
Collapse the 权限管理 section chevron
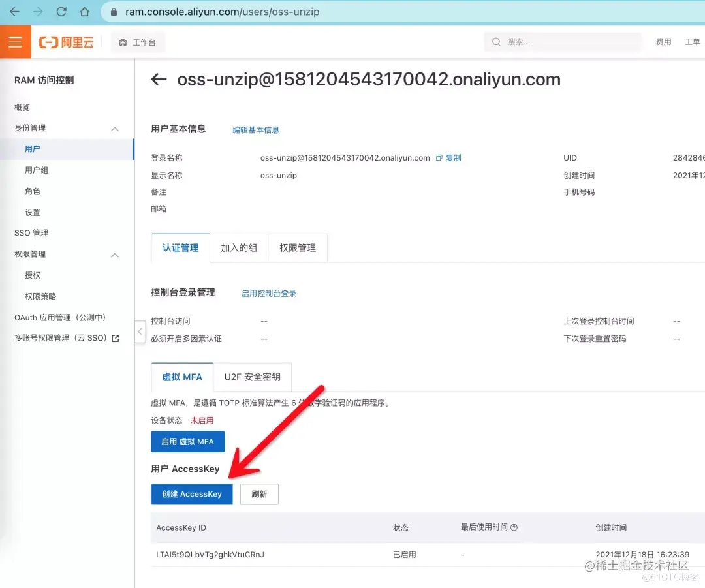pyautogui.click(x=115, y=255)
